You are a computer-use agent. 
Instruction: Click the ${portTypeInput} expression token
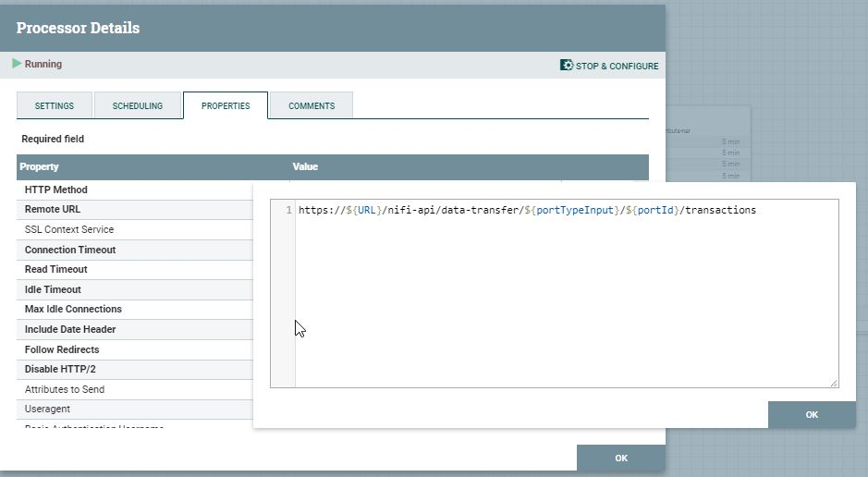tap(572, 210)
